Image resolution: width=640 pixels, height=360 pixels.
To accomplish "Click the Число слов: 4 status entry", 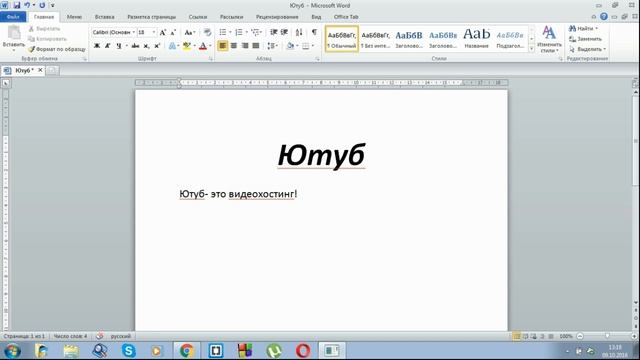I will (x=70, y=336).
